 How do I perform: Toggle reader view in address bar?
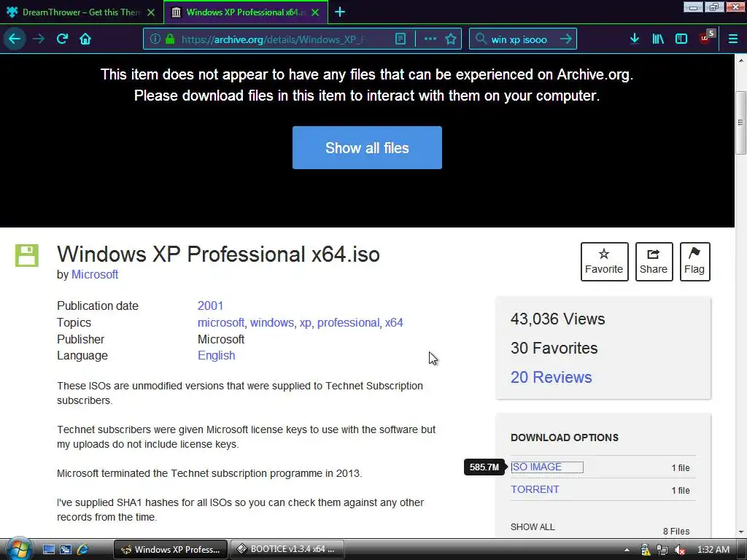[x=400, y=39]
